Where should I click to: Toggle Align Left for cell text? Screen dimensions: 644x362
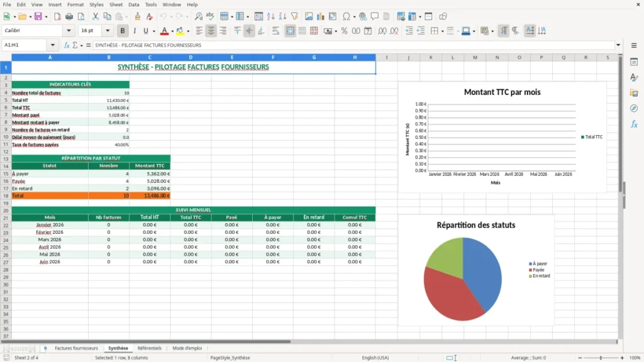[199, 31]
